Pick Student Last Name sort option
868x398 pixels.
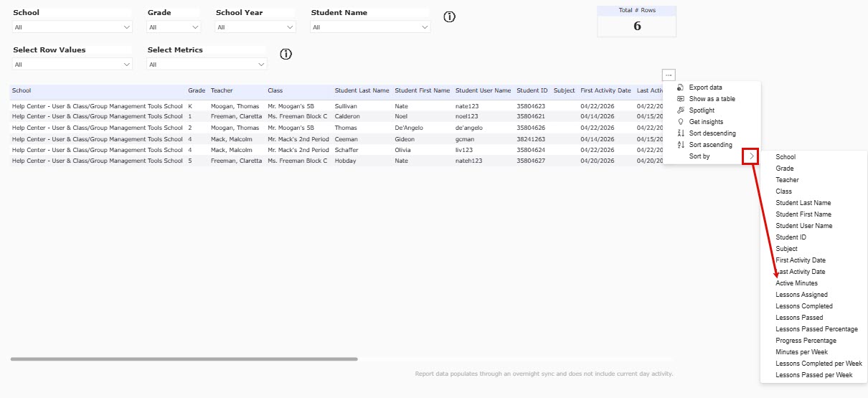pos(803,203)
